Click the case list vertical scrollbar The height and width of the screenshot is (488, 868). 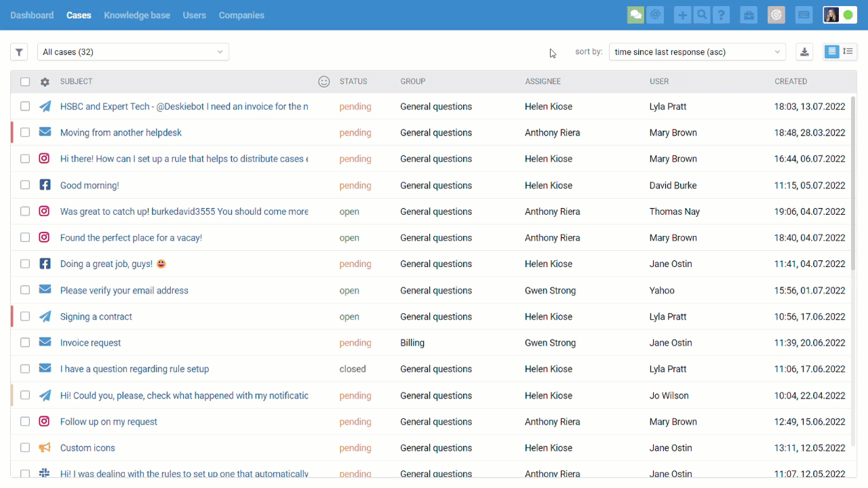point(853,183)
